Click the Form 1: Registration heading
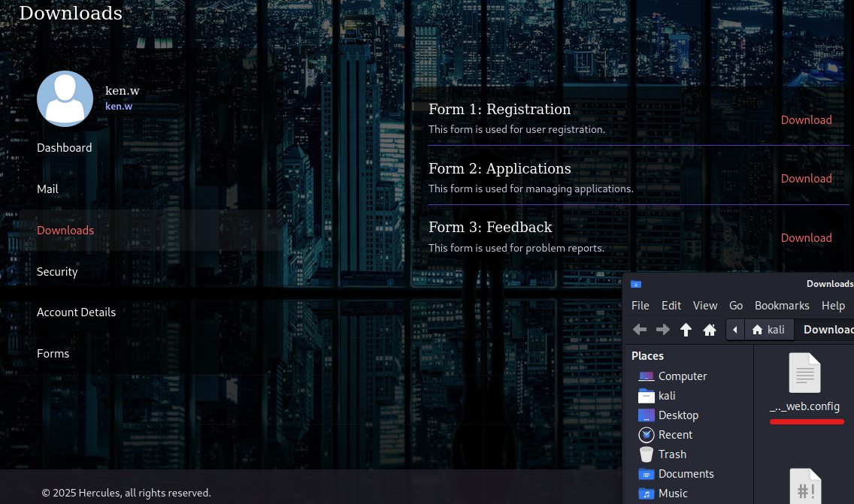This screenshot has height=504, width=854. (x=499, y=109)
